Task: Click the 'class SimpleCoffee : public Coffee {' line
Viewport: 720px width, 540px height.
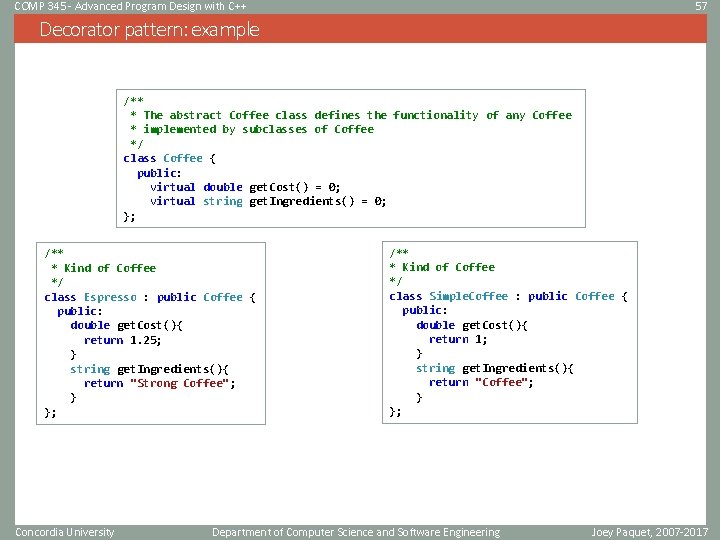Action: tap(508, 296)
